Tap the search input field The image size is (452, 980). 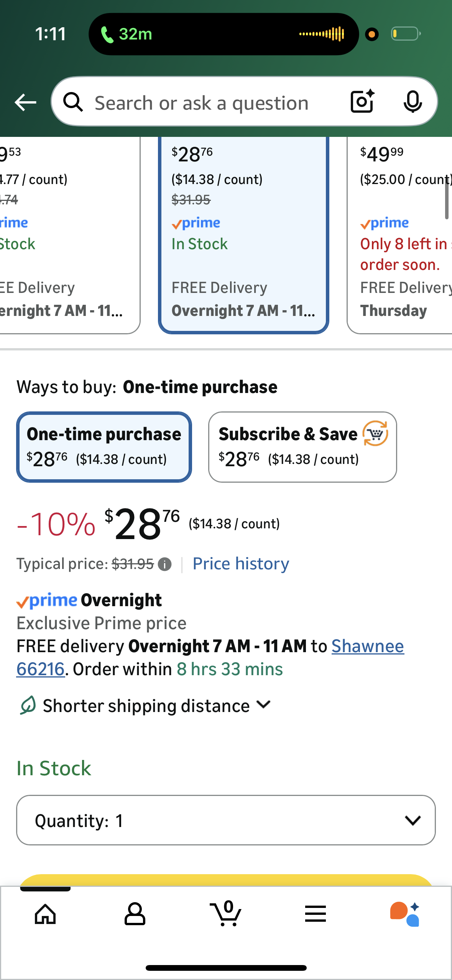click(202, 103)
